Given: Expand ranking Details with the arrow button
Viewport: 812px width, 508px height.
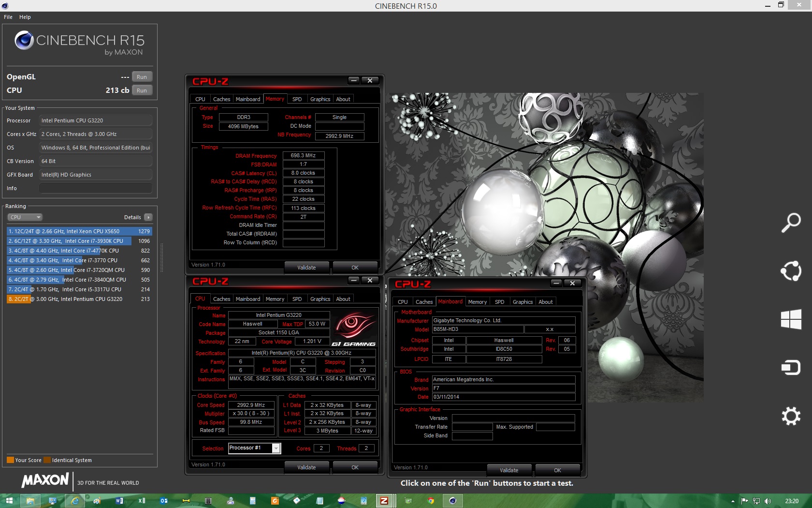Looking at the screenshot, I should [148, 217].
